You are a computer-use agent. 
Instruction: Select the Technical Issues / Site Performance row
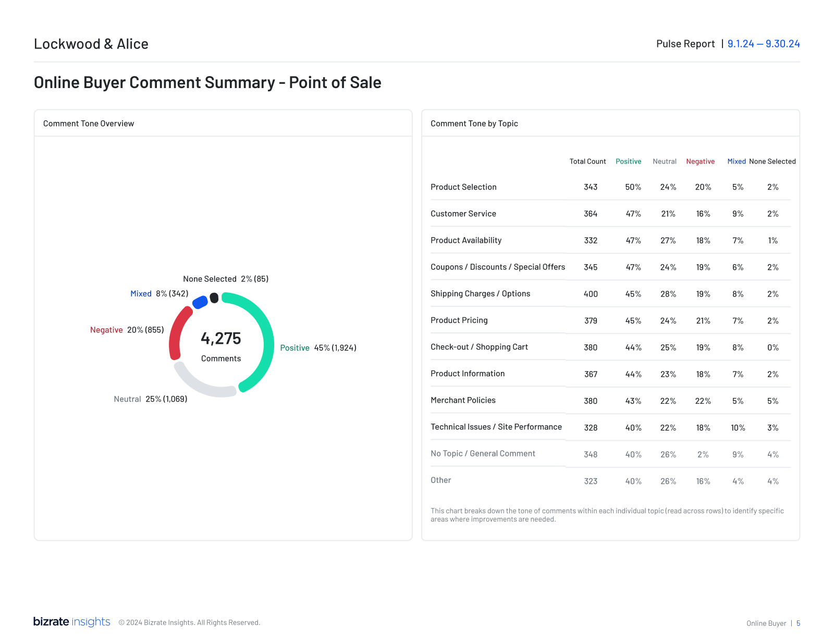[496, 427]
